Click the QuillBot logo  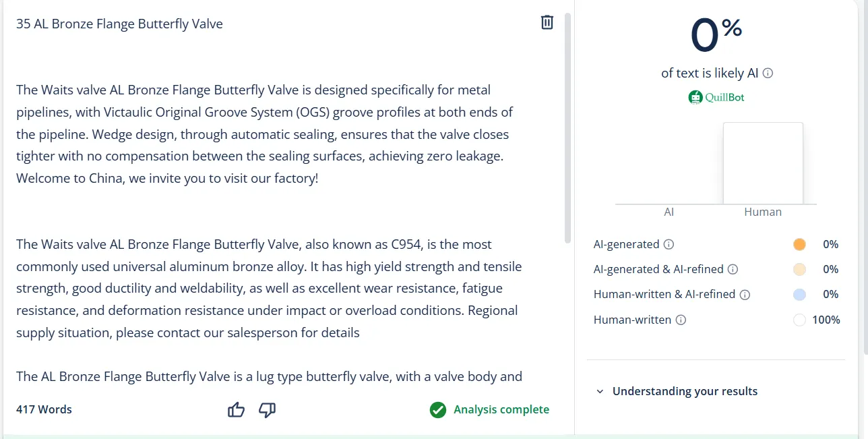point(716,97)
